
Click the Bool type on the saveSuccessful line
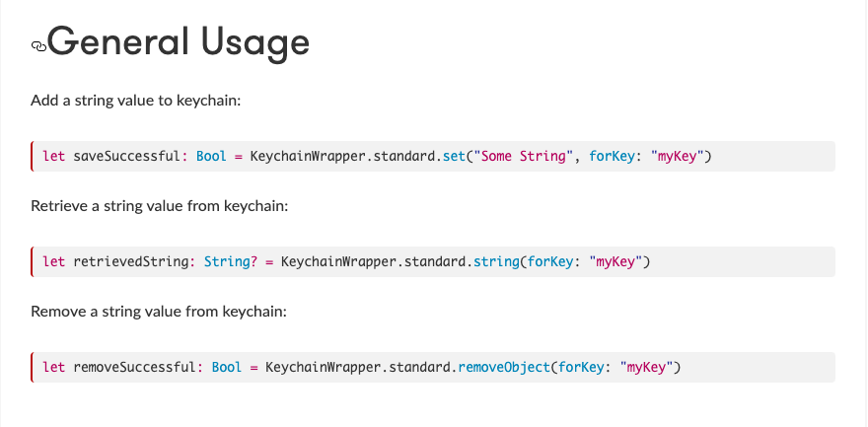pos(212,156)
